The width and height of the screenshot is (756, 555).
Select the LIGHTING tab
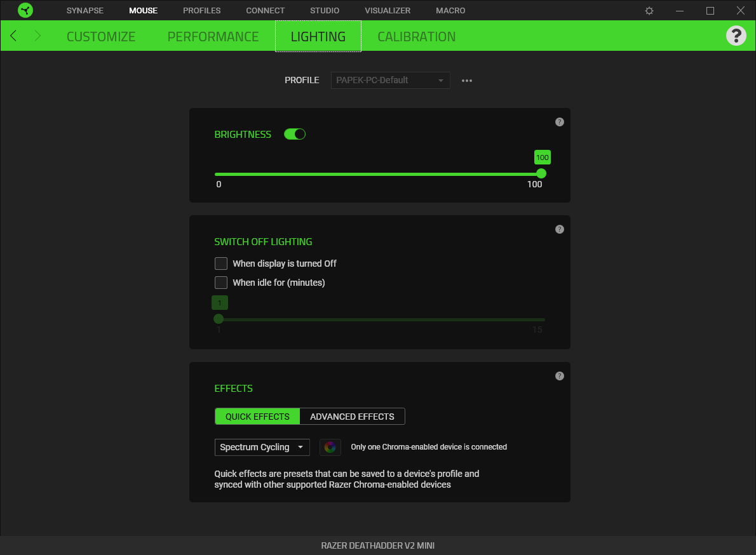[318, 36]
